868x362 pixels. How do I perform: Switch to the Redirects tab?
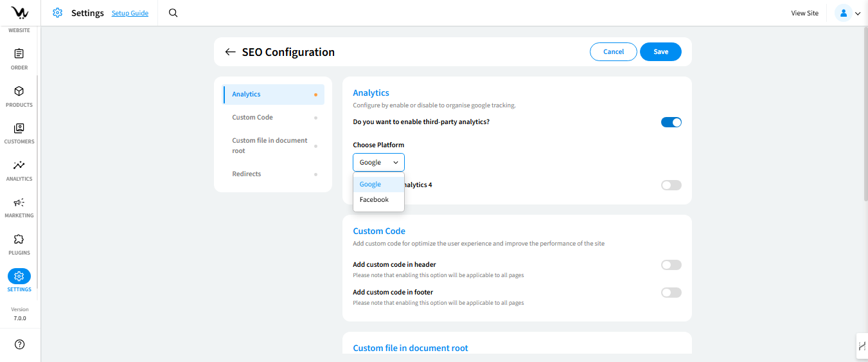click(x=247, y=174)
